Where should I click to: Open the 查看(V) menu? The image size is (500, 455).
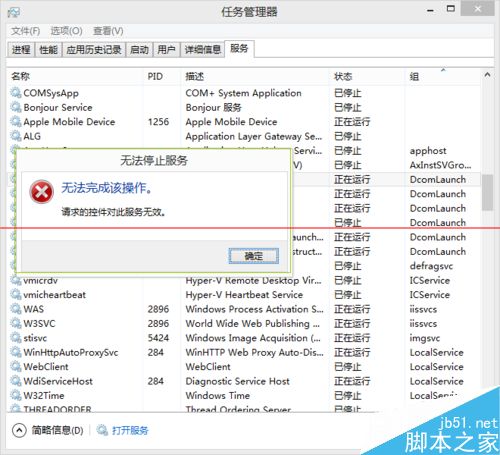[x=108, y=31]
